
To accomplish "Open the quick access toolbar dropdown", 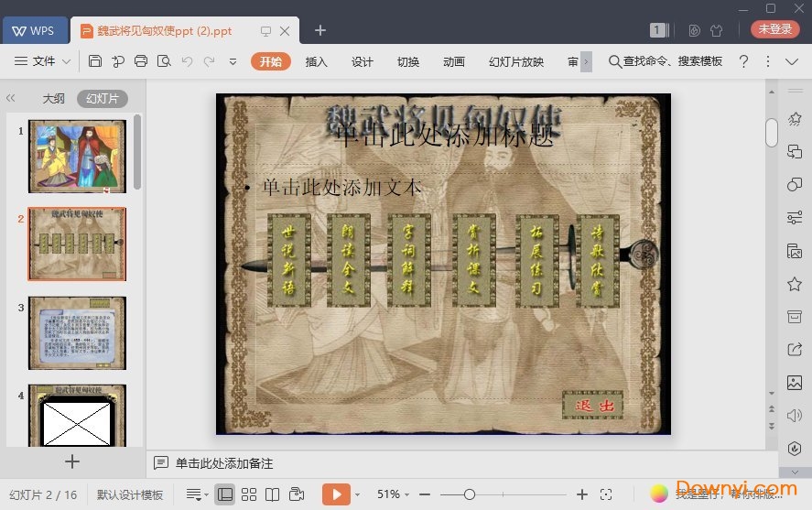I will (233, 61).
